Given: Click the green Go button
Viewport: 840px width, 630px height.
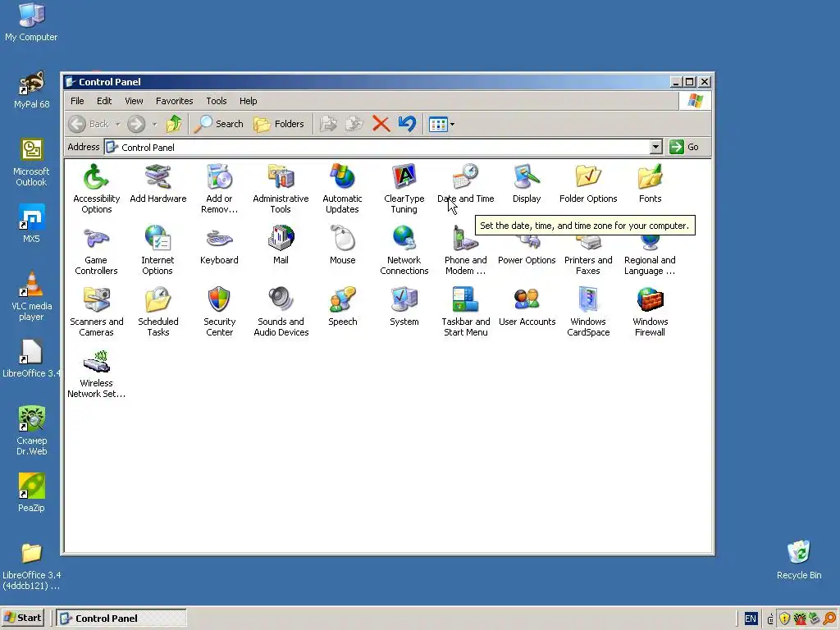Looking at the screenshot, I should click(685, 147).
